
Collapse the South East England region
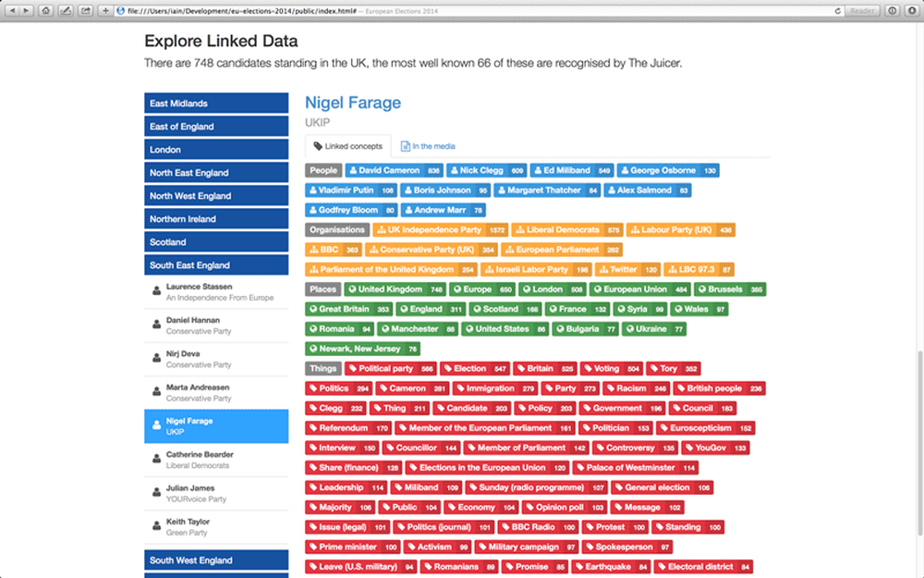click(x=216, y=264)
